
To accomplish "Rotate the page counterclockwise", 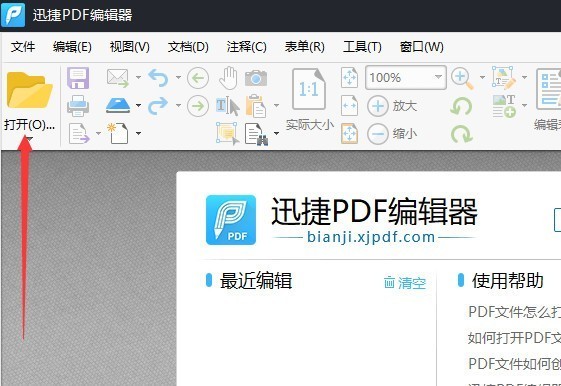I will (461, 106).
